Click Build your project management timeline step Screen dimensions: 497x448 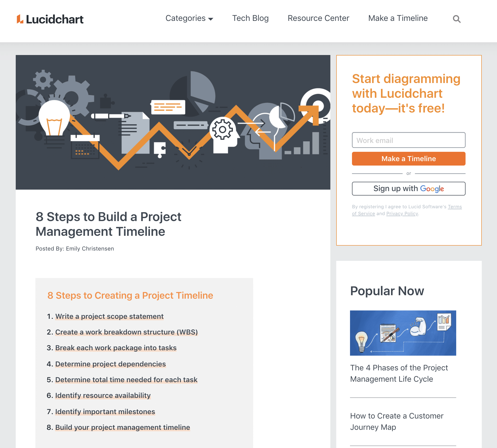click(x=122, y=427)
